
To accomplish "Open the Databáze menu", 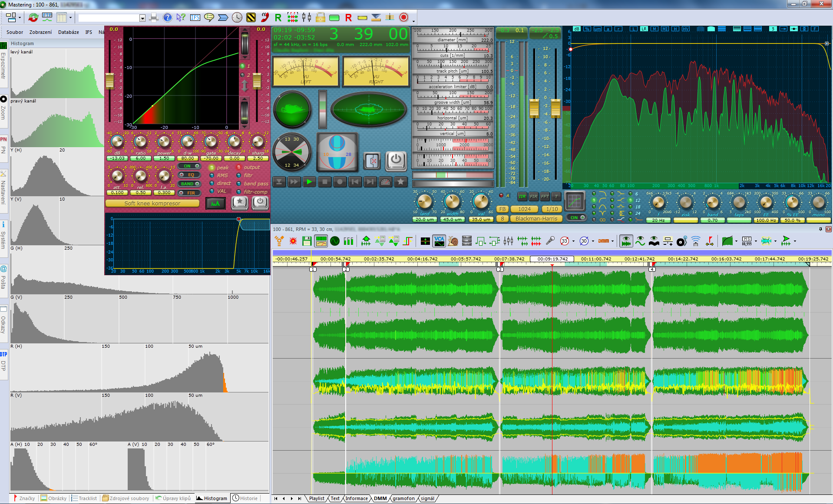I will (69, 32).
